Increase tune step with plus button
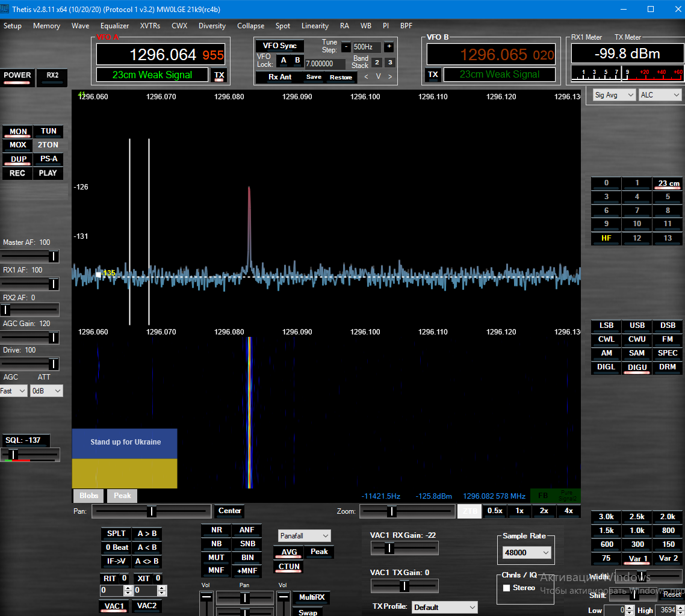 (389, 46)
